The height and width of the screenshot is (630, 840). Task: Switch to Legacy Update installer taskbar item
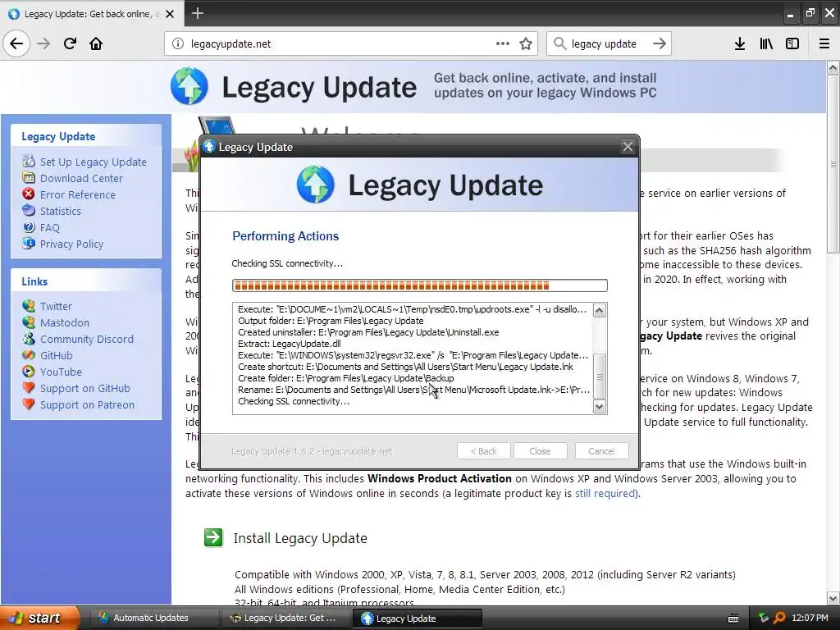[418, 619]
